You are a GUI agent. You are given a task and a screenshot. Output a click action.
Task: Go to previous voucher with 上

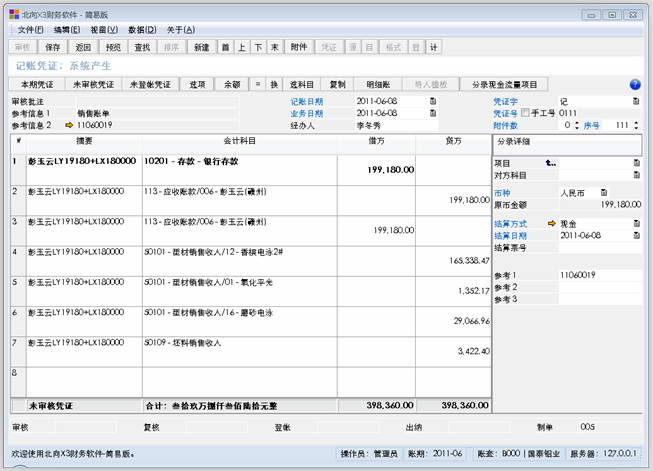click(x=242, y=47)
